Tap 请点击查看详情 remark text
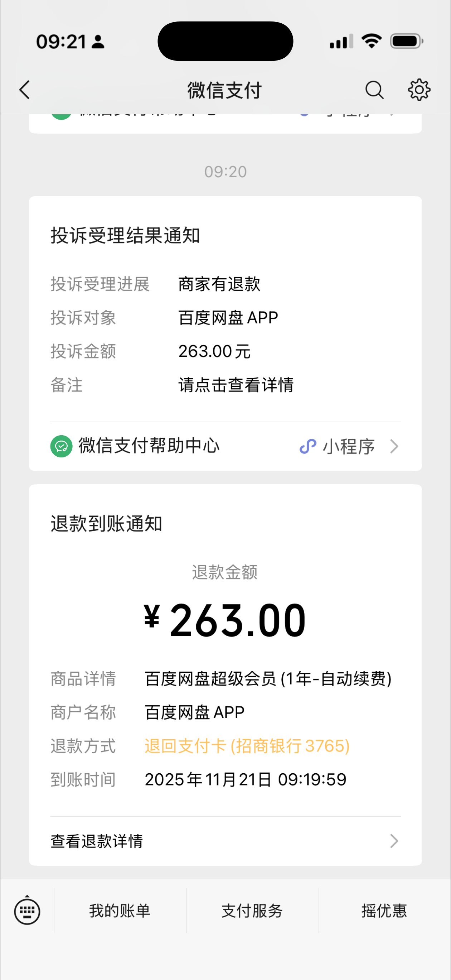The height and width of the screenshot is (980, 451). click(x=236, y=385)
